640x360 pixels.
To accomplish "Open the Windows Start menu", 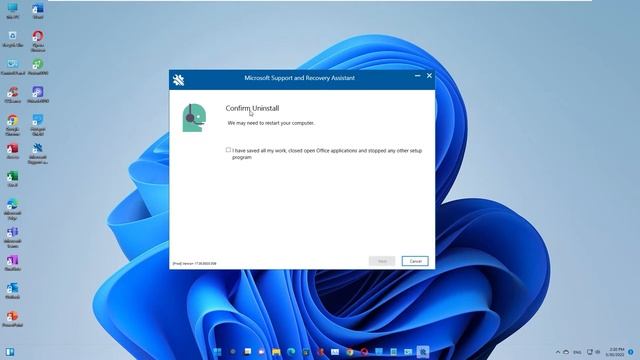I will click(218, 352).
